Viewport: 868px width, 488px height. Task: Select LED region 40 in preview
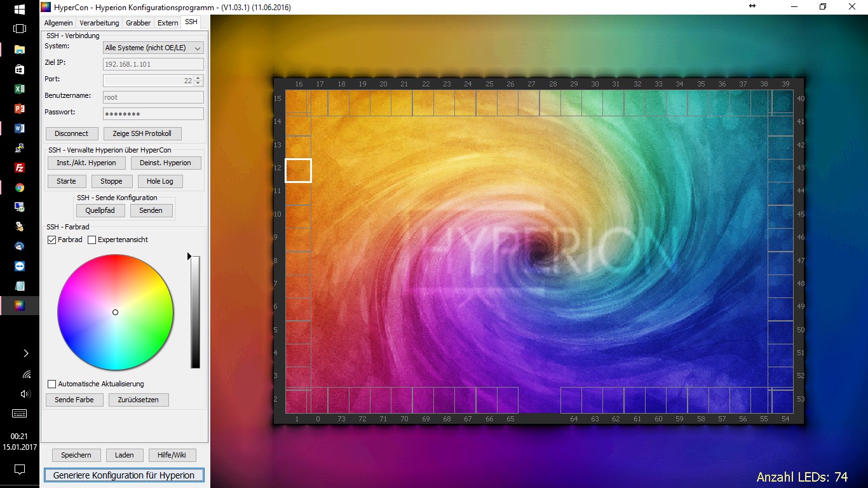(780, 100)
